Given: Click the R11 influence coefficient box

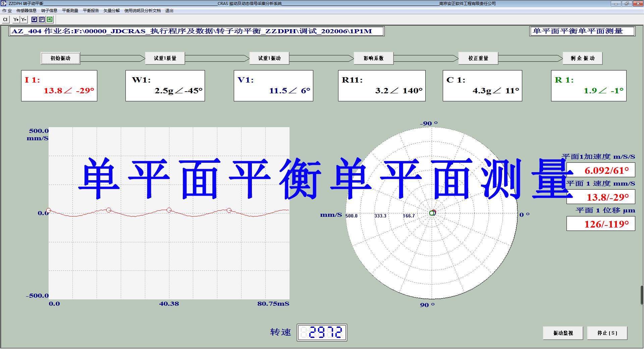Looking at the screenshot, I should (x=382, y=86).
